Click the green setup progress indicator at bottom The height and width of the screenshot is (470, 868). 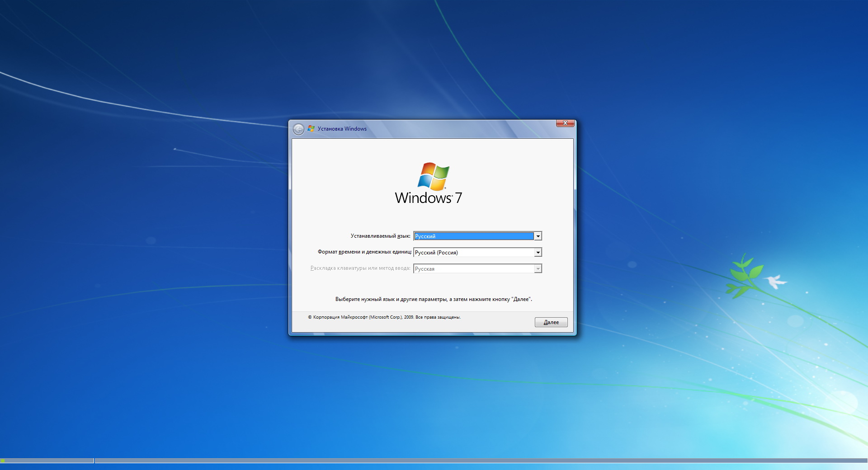tap(3, 461)
